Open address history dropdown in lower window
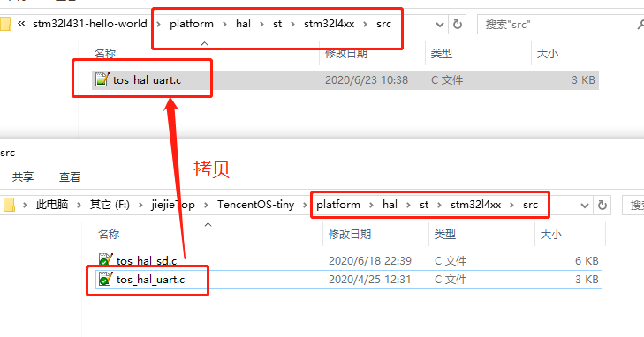The height and width of the screenshot is (337, 644). 585,206
